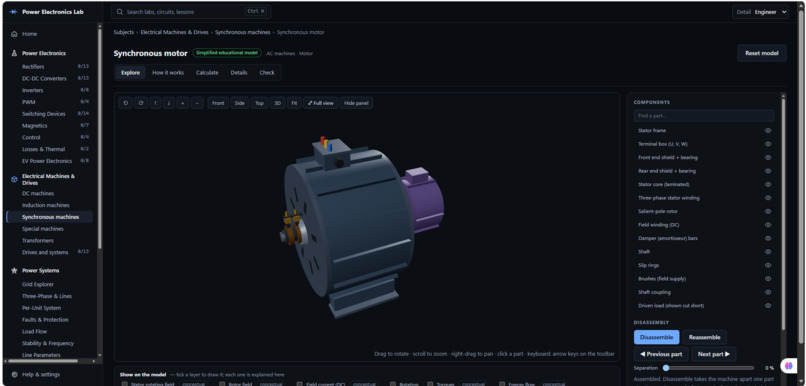This screenshot has height=386, width=806.
Task: Click the Previous part button
Action: point(661,354)
